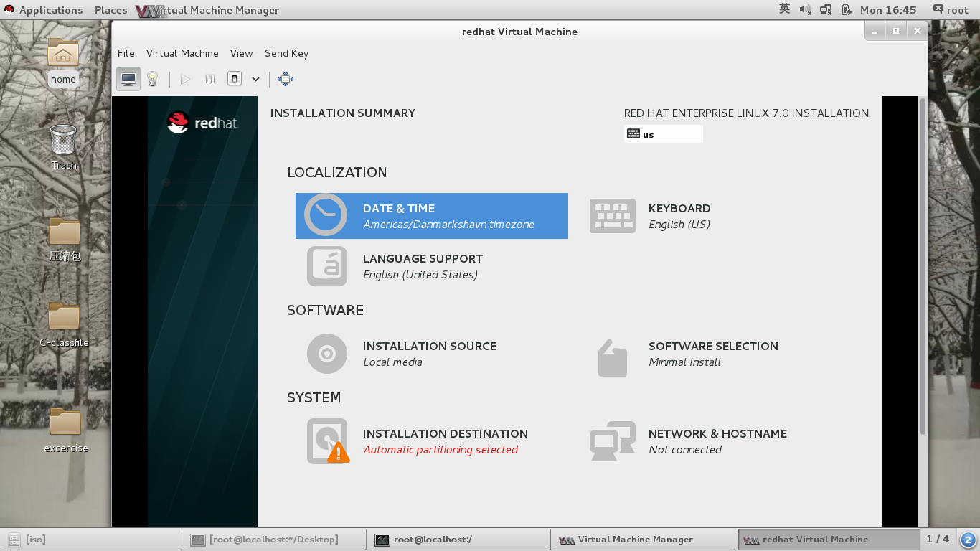Click the workspace switcher 1 / 4
This screenshot has height=551, width=980.
[938, 539]
